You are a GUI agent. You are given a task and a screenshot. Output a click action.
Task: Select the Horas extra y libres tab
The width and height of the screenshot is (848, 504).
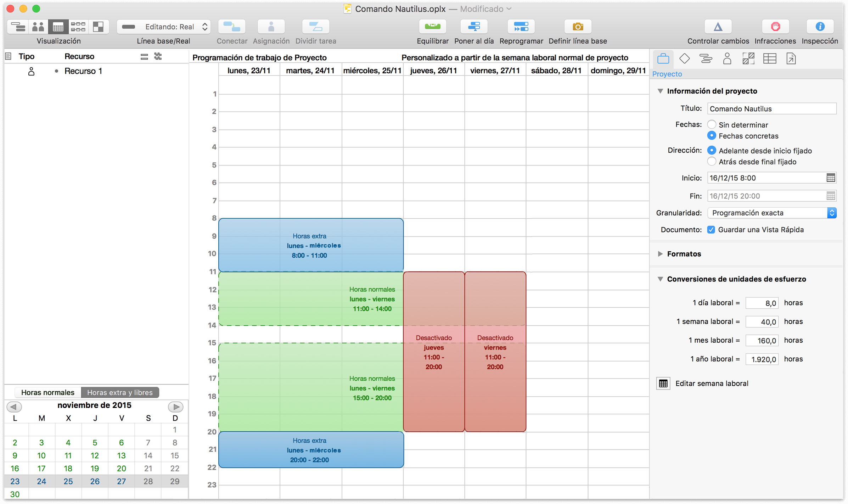click(x=120, y=392)
